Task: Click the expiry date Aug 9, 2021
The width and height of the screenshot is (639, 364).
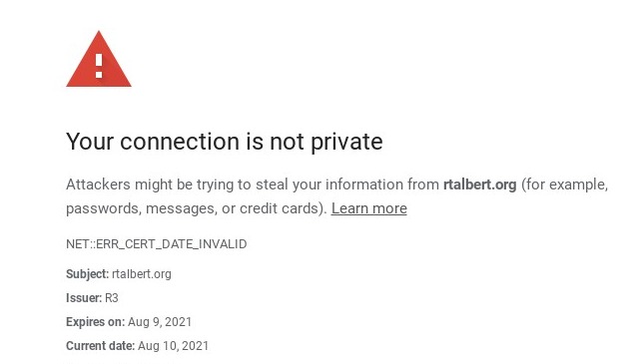Action: click(x=160, y=322)
